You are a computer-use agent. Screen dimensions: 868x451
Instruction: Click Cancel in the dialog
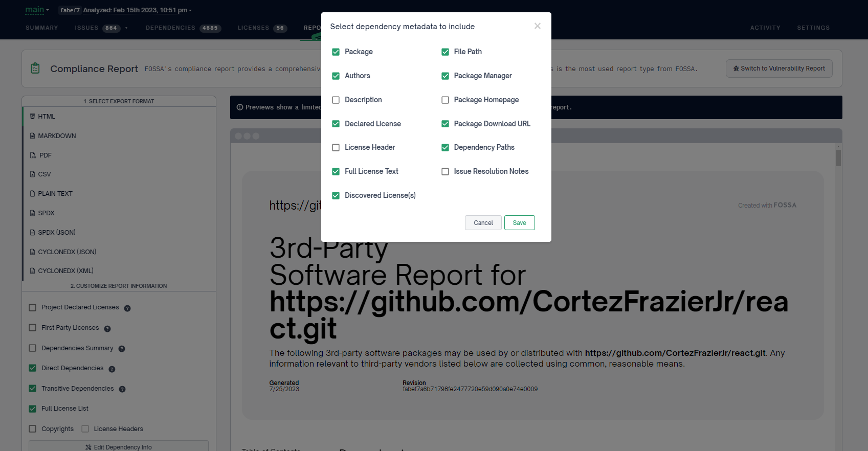pyautogui.click(x=483, y=223)
